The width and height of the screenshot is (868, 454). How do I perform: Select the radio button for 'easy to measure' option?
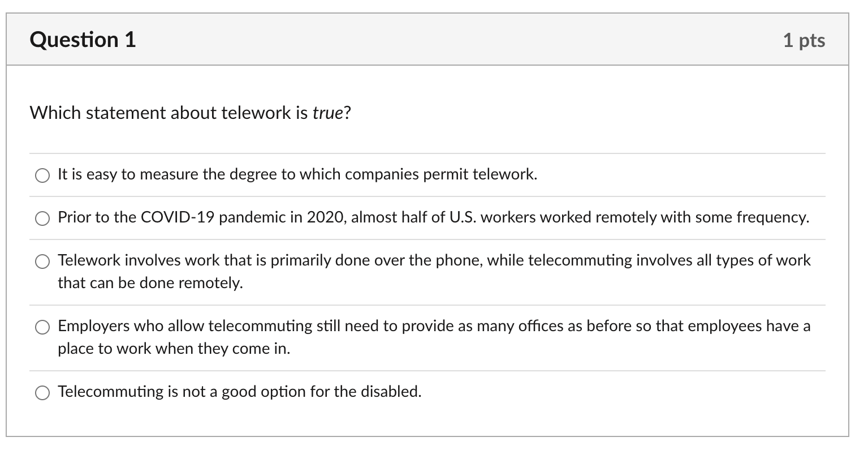(42, 175)
